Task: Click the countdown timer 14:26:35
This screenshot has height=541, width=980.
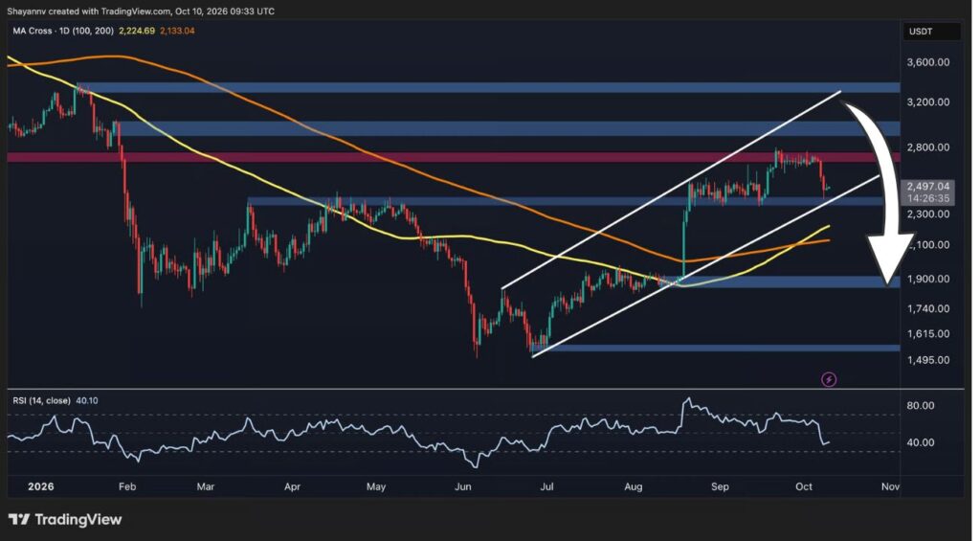Action: [x=928, y=198]
